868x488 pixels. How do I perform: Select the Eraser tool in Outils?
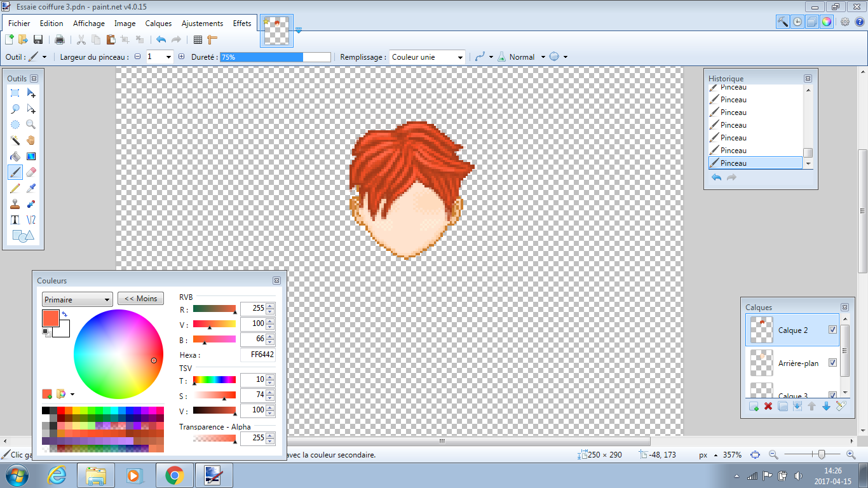click(x=31, y=172)
